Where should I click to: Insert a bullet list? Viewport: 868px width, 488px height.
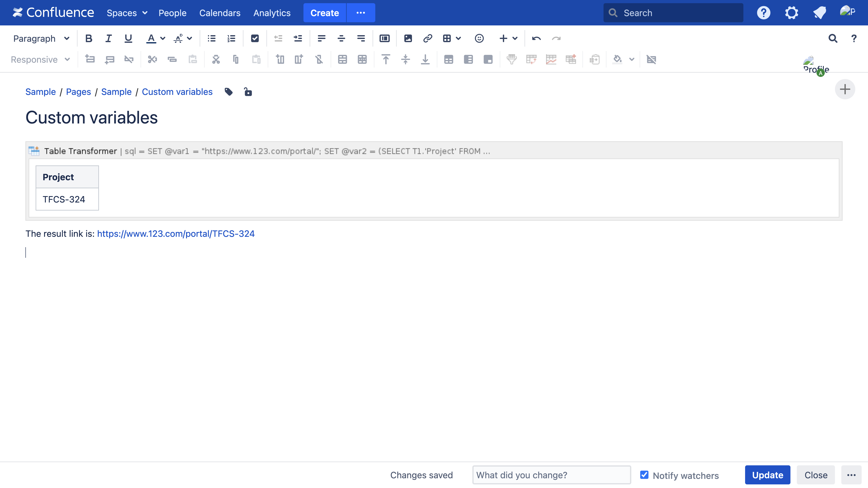point(212,38)
